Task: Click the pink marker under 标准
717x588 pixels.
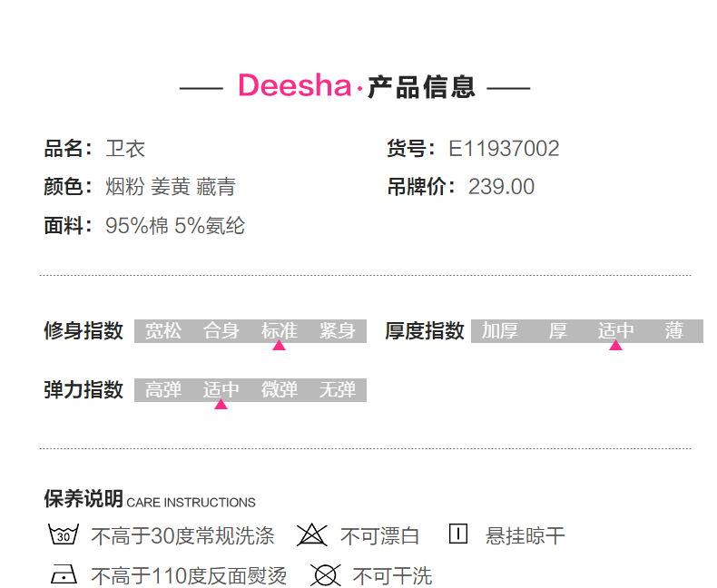Action: pyautogui.click(x=280, y=345)
